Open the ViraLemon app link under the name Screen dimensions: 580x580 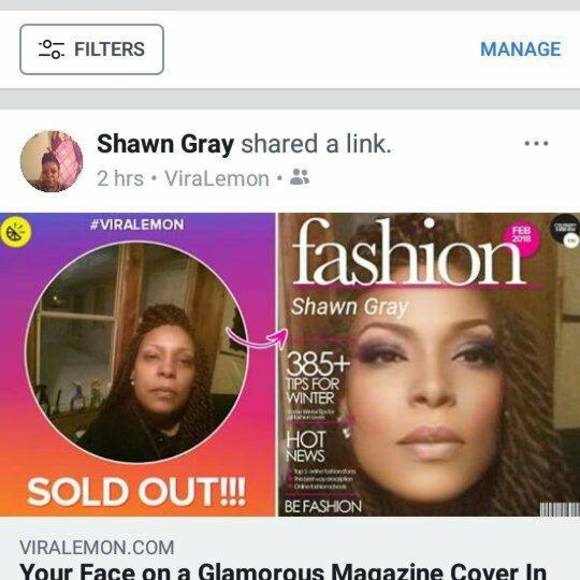tap(217, 179)
